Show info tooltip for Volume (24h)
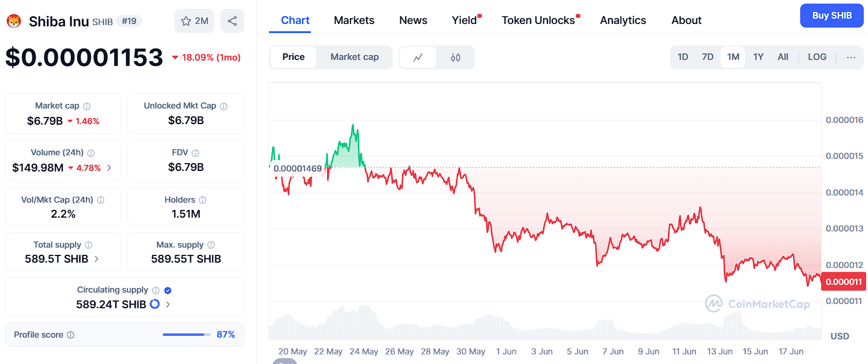Image resolution: width=868 pixels, height=364 pixels. (x=91, y=153)
